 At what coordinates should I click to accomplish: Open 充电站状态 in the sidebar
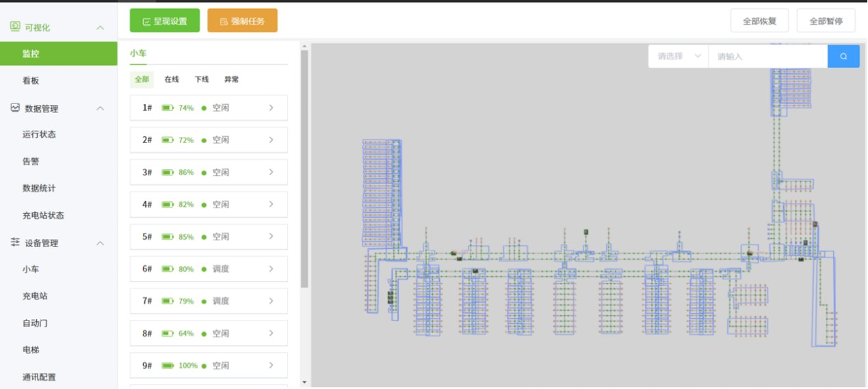(x=43, y=215)
